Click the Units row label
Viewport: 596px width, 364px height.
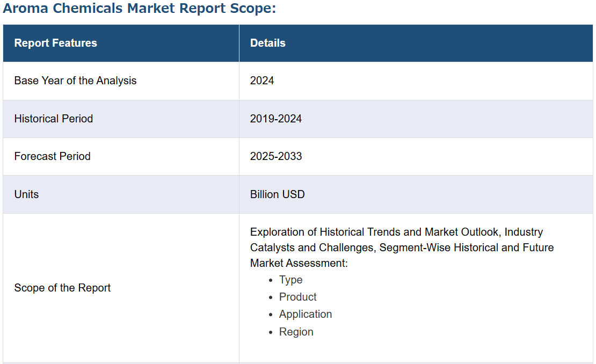[26, 194]
